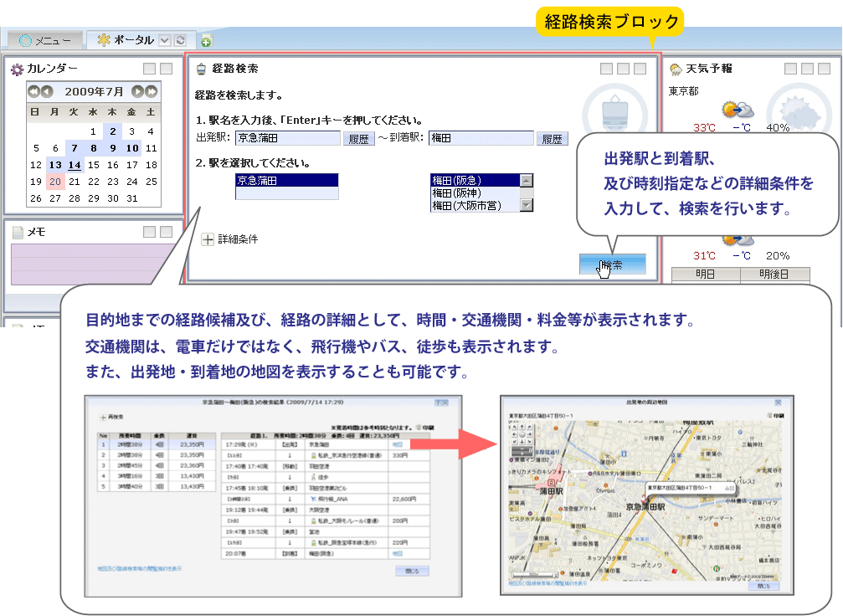
Task: Click the メモ block note icon
Action: [x=18, y=232]
